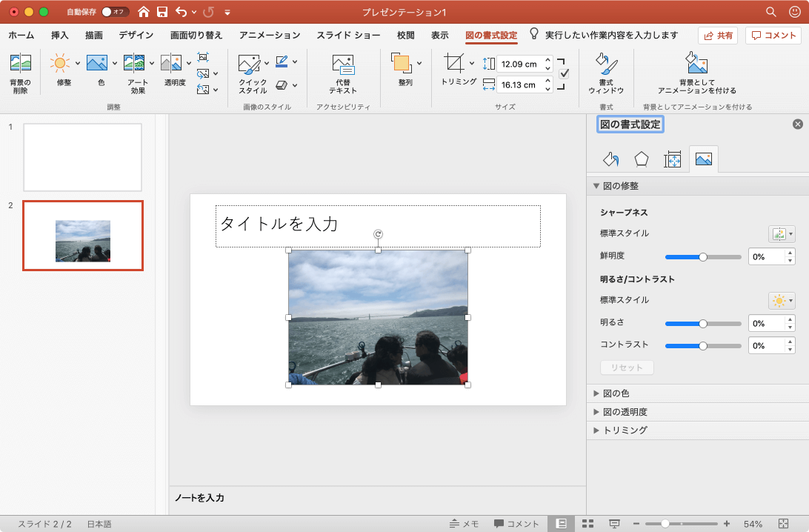Switch to slide sorter grid view icon
This screenshot has width=809, height=532.
[588, 524]
